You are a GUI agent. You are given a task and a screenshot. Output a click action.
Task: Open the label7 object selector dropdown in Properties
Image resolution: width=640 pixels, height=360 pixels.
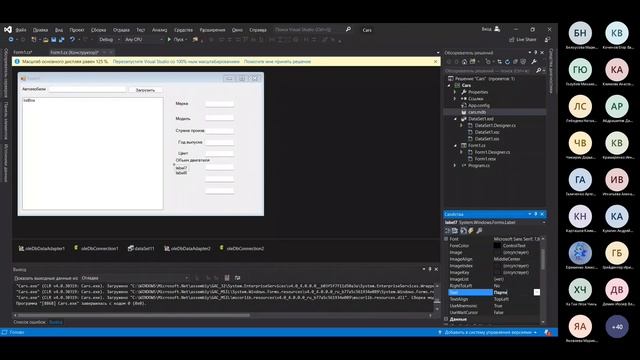click(x=544, y=222)
